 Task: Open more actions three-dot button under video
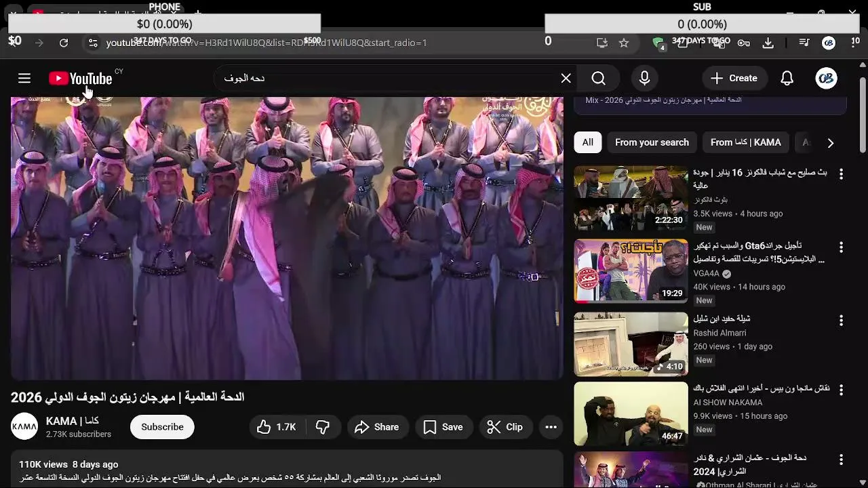(x=551, y=427)
